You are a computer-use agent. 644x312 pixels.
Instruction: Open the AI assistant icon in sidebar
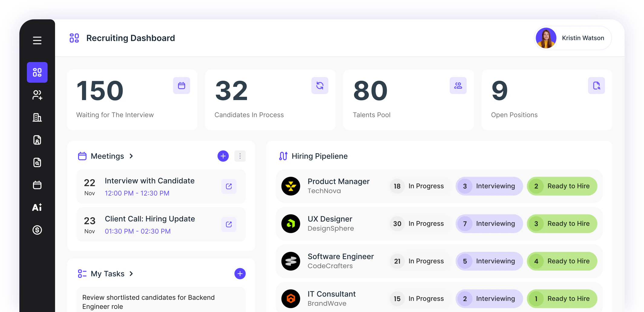coord(37,207)
